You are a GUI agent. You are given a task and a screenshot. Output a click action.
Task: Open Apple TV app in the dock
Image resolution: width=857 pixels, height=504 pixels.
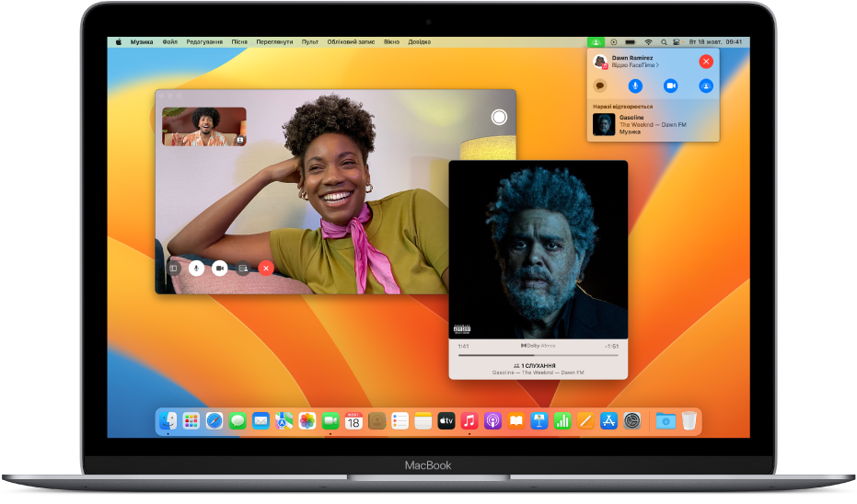(x=446, y=421)
